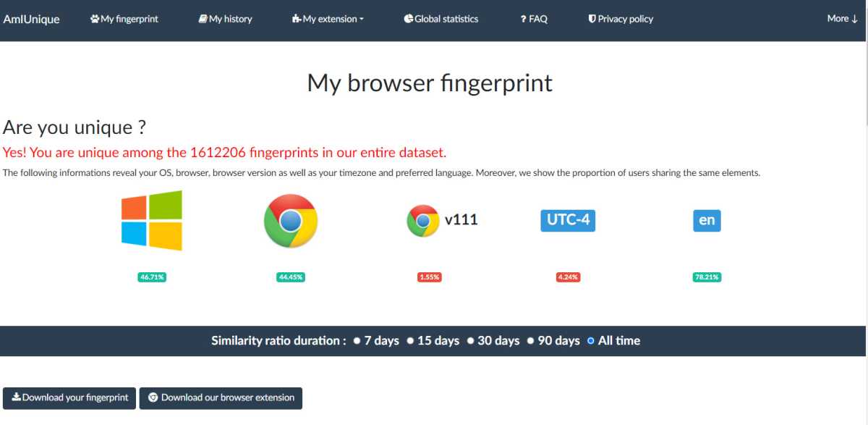This screenshot has width=868, height=425.
Task: Click the 'en' language badge
Action: tap(707, 220)
